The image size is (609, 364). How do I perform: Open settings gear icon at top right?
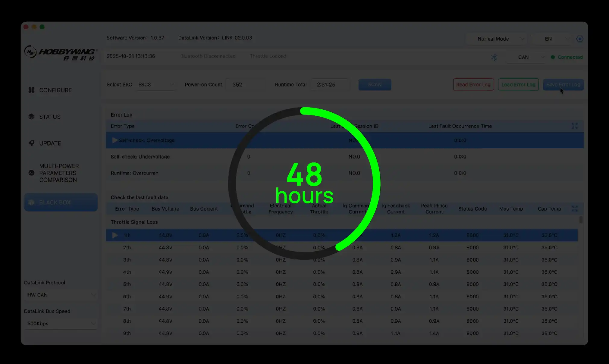[x=579, y=39]
